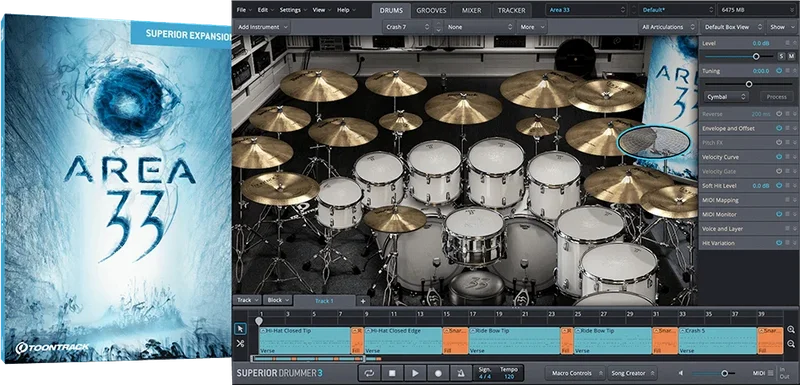Image resolution: width=800 pixels, height=385 pixels.
Task: Open the Velocity Curve menu icon
Action: (788, 157)
